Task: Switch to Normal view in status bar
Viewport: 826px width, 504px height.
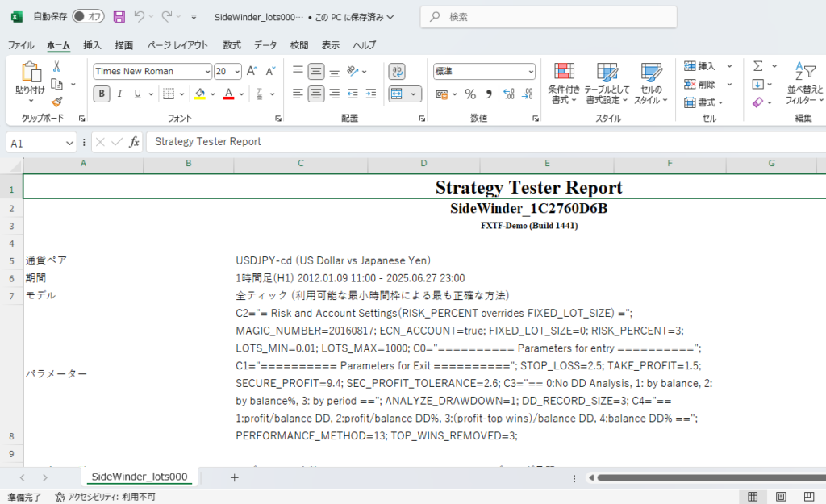Action: tap(753, 497)
